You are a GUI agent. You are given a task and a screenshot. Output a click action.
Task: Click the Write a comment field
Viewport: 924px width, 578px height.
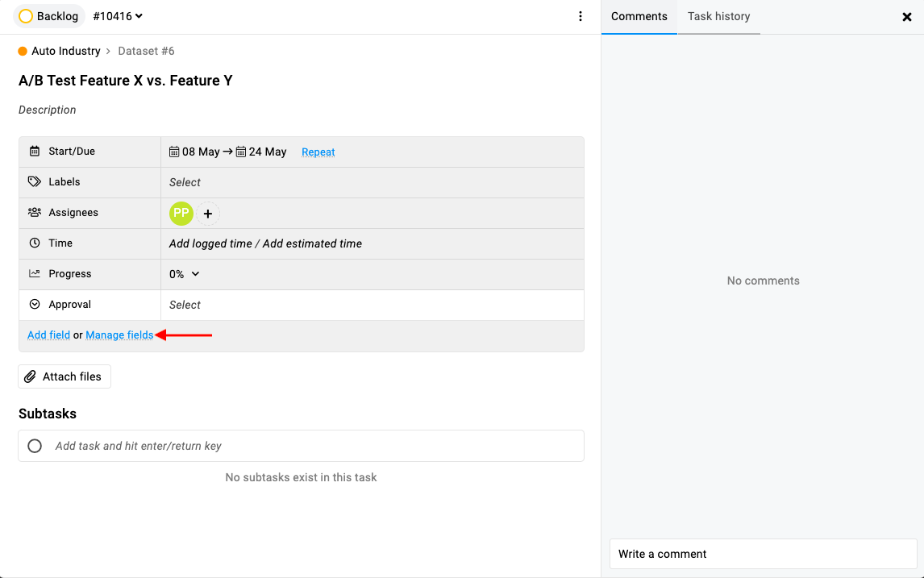(x=763, y=554)
